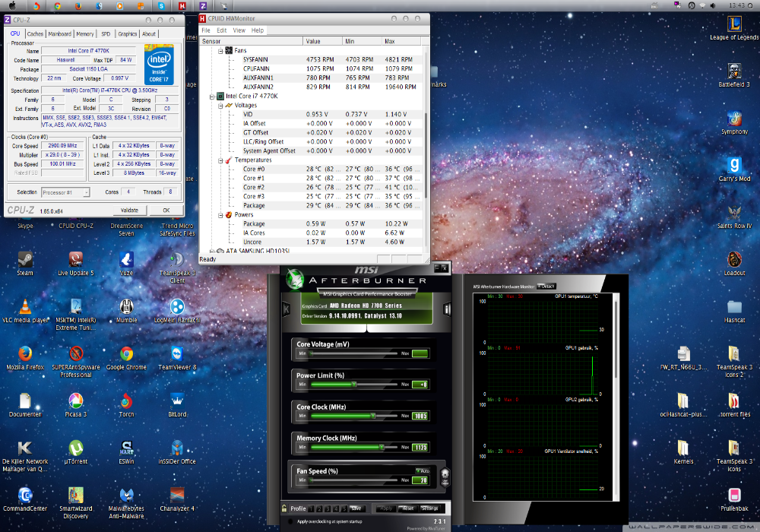Expand the ATA SAMSUNG HD103SI node

(212, 251)
